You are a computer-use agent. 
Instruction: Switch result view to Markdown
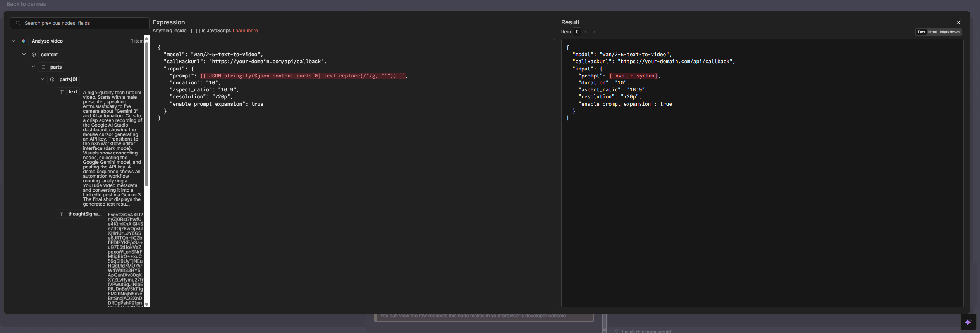coord(950,32)
